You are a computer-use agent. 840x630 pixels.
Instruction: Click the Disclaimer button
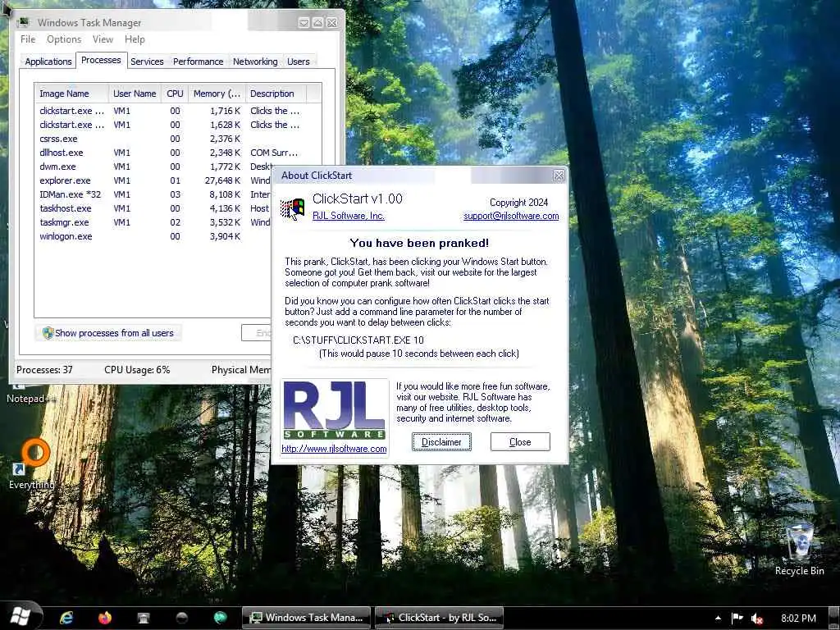click(441, 442)
